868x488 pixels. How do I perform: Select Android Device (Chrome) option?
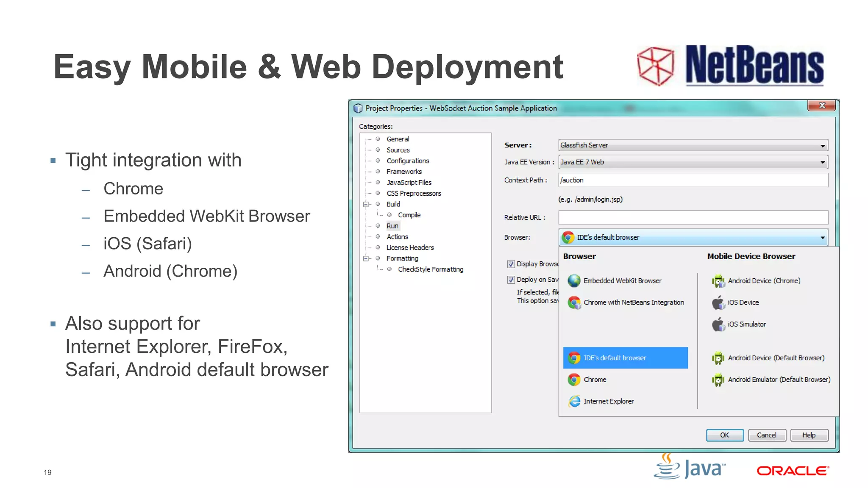[764, 281]
